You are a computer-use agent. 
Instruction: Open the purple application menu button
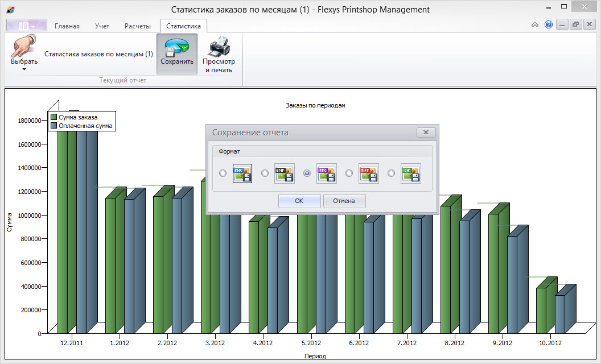click(27, 26)
